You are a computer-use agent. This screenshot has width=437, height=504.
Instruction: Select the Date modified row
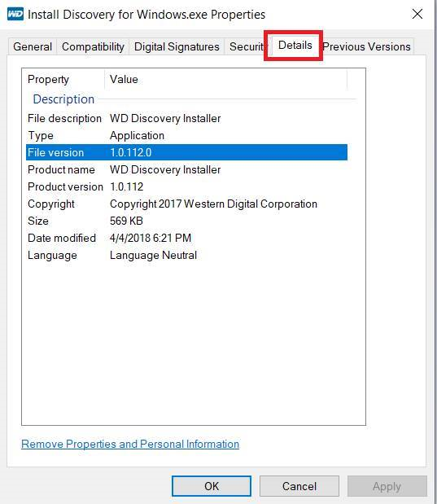click(x=186, y=238)
